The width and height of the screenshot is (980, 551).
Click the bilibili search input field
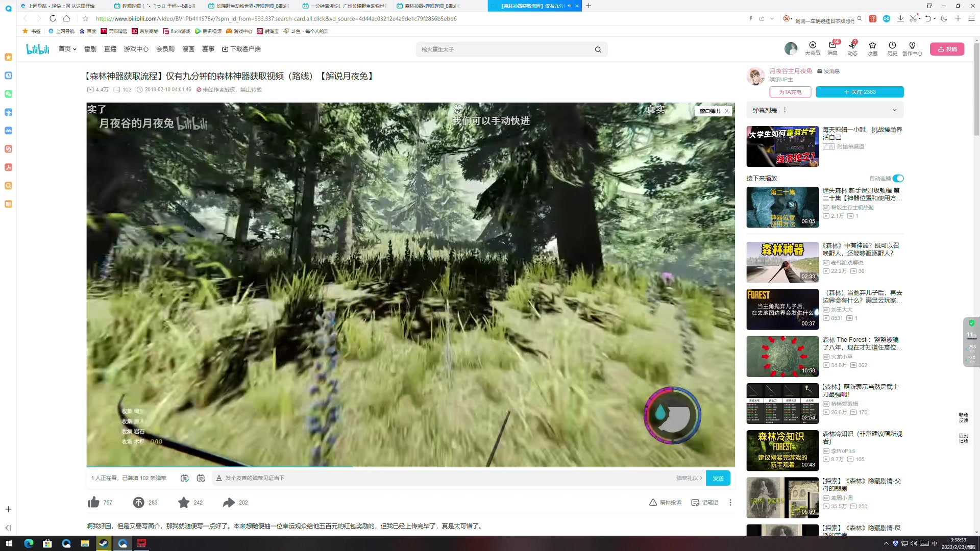pos(504,49)
